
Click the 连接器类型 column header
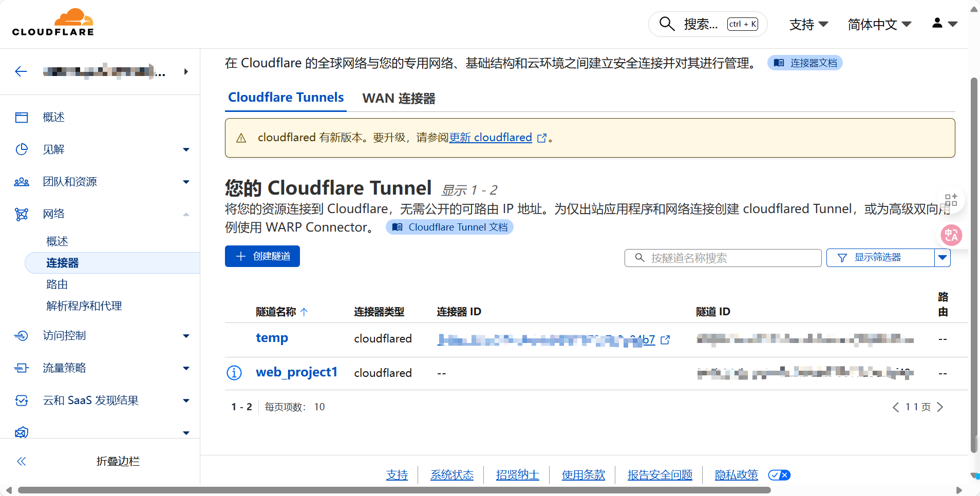coord(379,312)
